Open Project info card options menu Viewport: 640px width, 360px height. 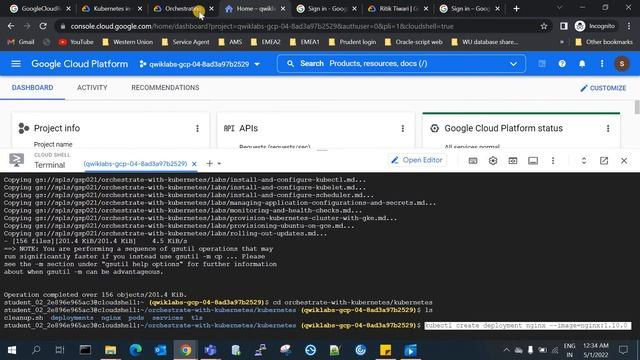(197, 129)
